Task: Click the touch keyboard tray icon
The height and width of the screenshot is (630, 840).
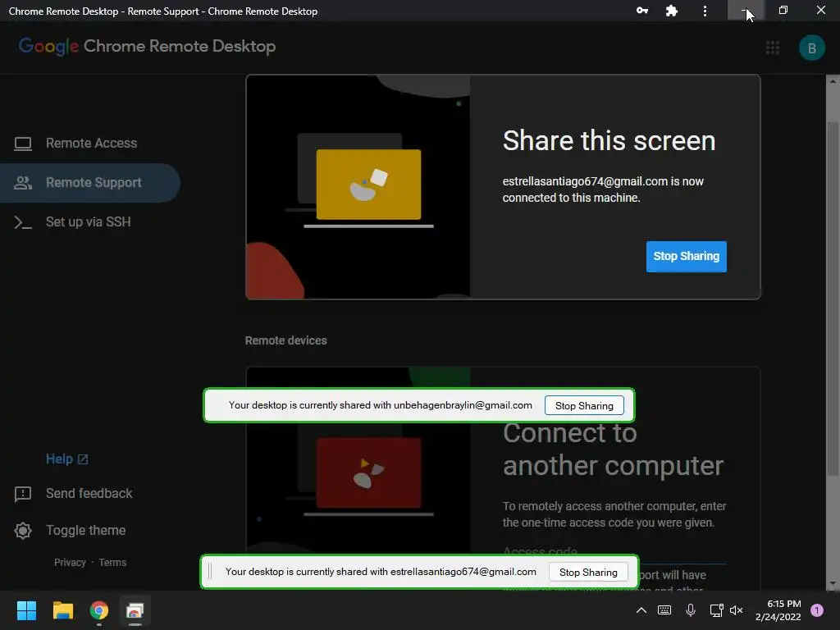Action: pos(664,610)
